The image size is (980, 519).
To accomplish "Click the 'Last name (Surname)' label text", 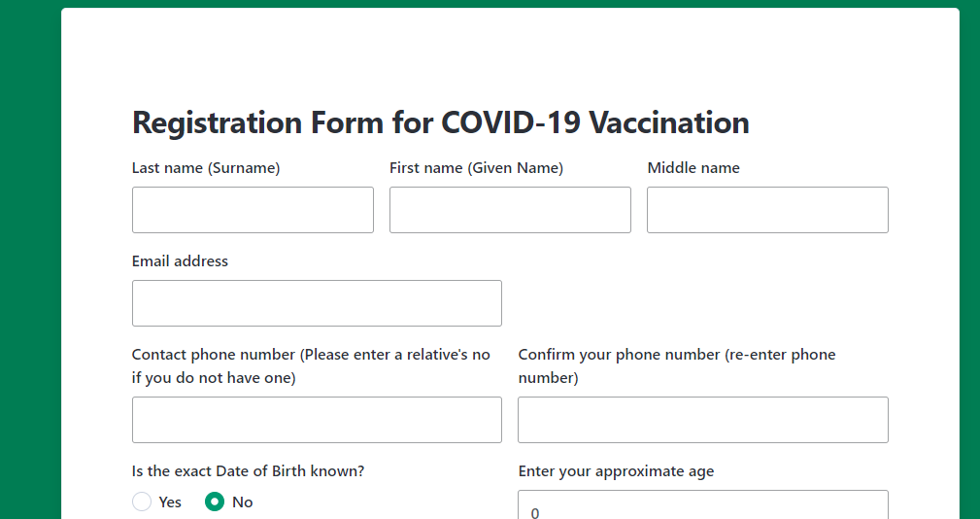I will (206, 168).
